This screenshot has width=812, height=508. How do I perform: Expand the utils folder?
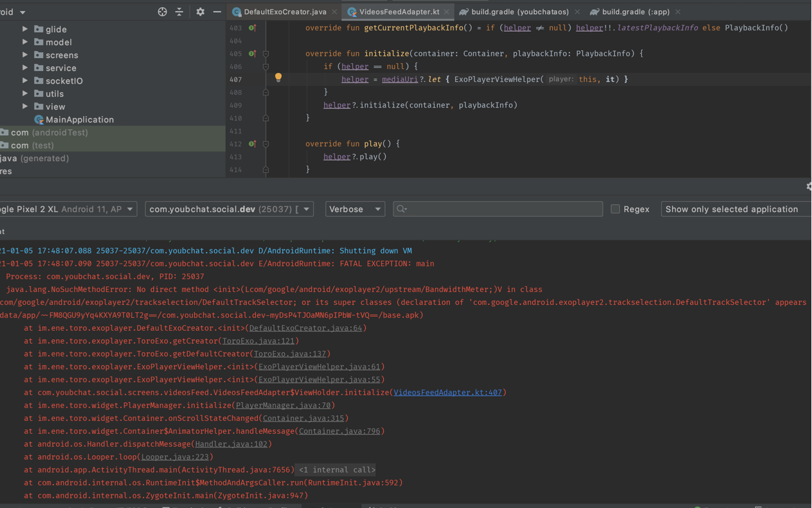pyautogui.click(x=25, y=93)
